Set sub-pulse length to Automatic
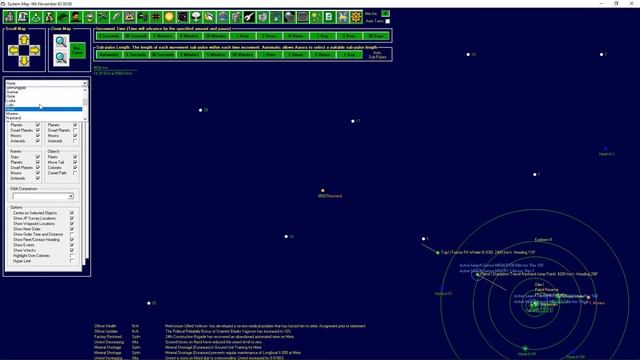The height and width of the screenshot is (360, 640). [x=109, y=55]
